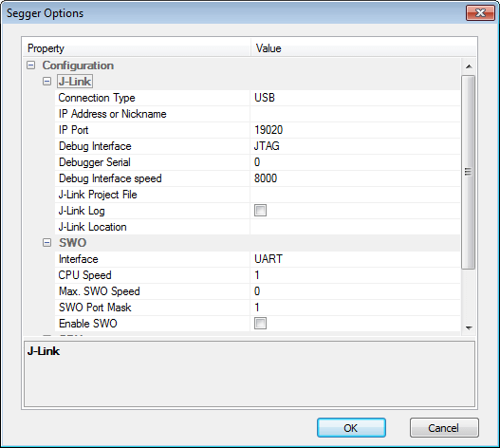500x448 pixels.
Task: Tick the Enable SWO checkbox
Action: [x=260, y=324]
